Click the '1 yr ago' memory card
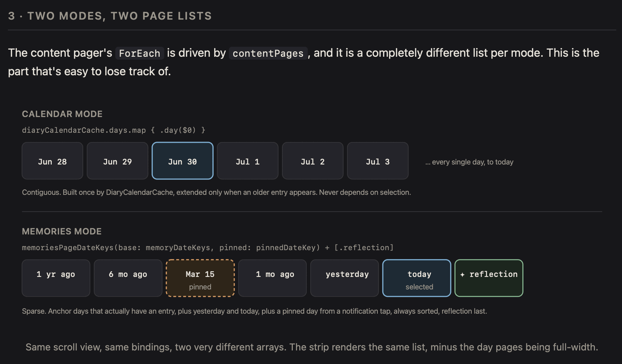The image size is (622, 364). pos(56,278)
